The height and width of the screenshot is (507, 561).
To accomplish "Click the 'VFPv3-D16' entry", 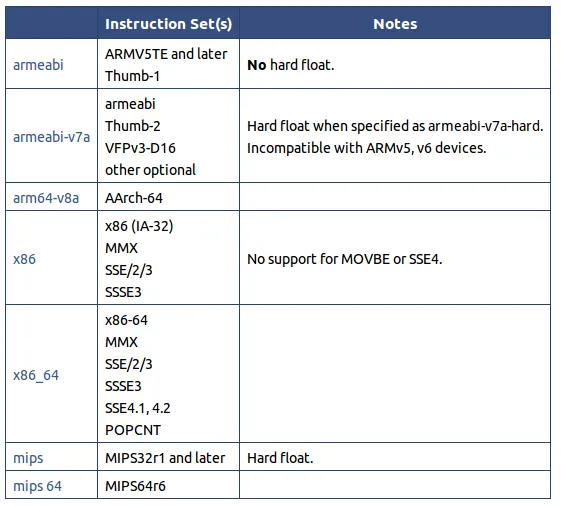I will pos(140,148).
